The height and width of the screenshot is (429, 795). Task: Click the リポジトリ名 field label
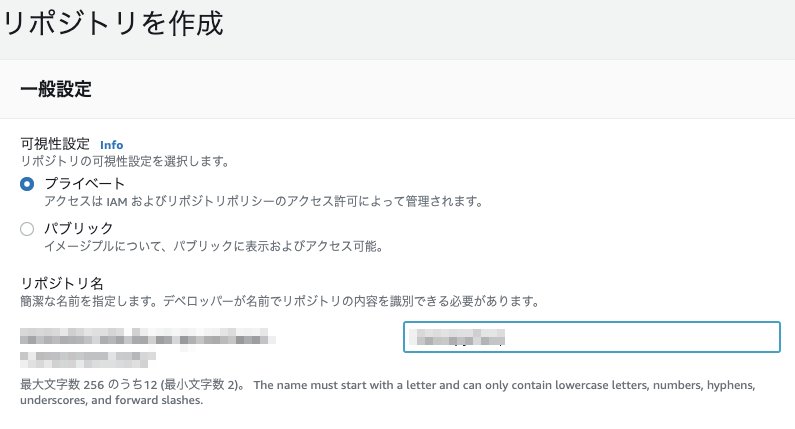[62, 283]
